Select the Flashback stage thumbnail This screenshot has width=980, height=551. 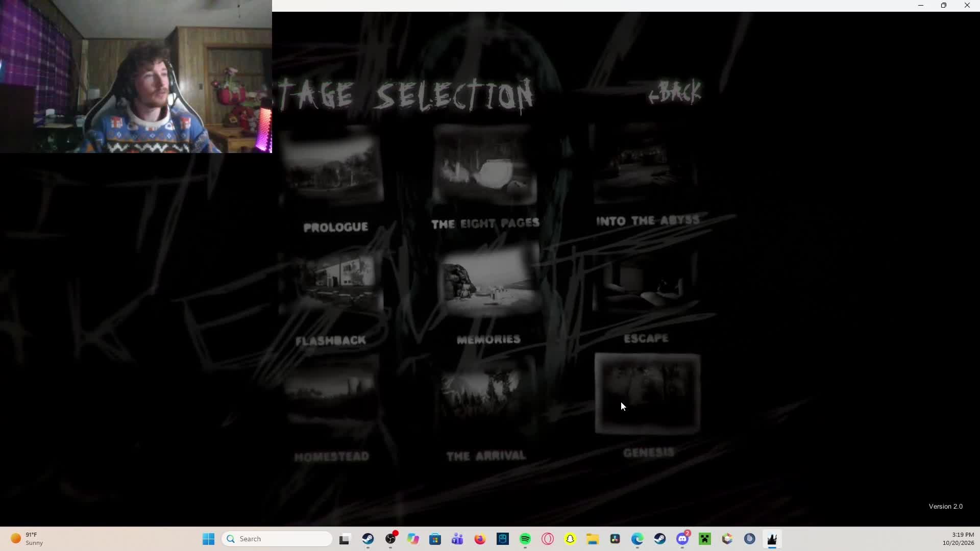click(332, 283)
